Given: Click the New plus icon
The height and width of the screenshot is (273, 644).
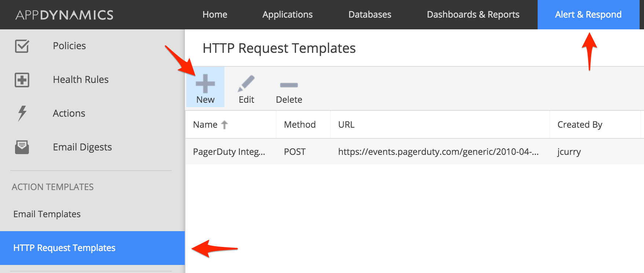Looking at the screenshot, I should tap(205, 84).
